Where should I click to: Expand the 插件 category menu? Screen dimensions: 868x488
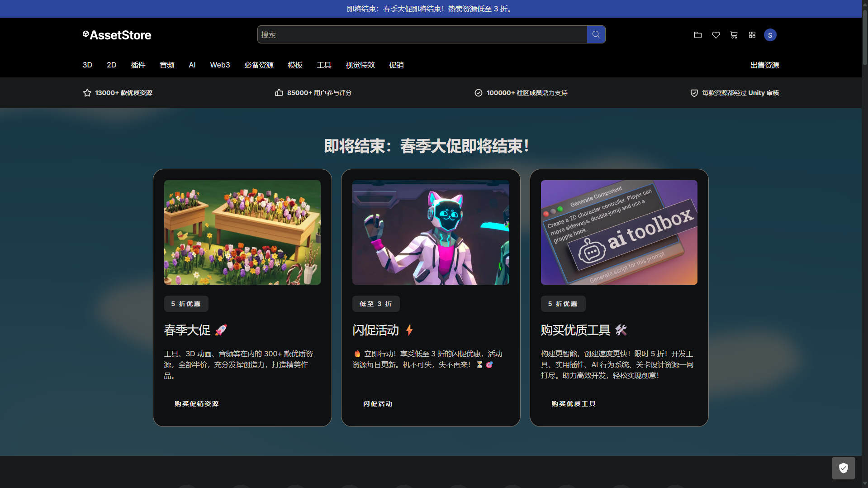[138, 65]
